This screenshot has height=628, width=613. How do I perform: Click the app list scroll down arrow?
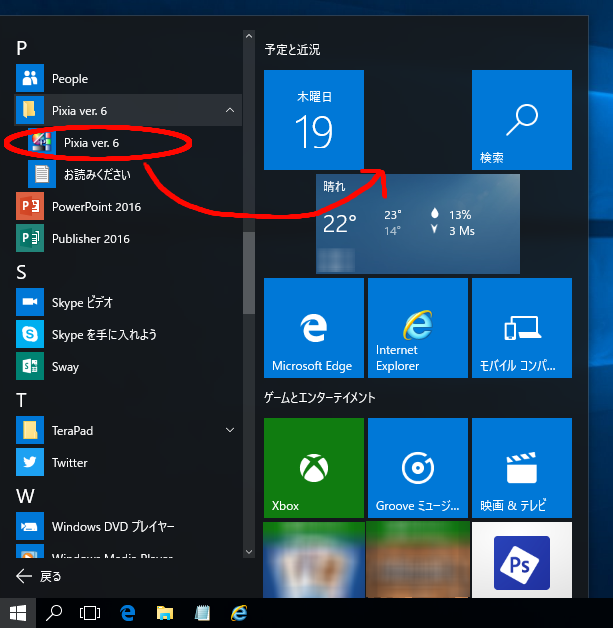[x=249, y=552]
